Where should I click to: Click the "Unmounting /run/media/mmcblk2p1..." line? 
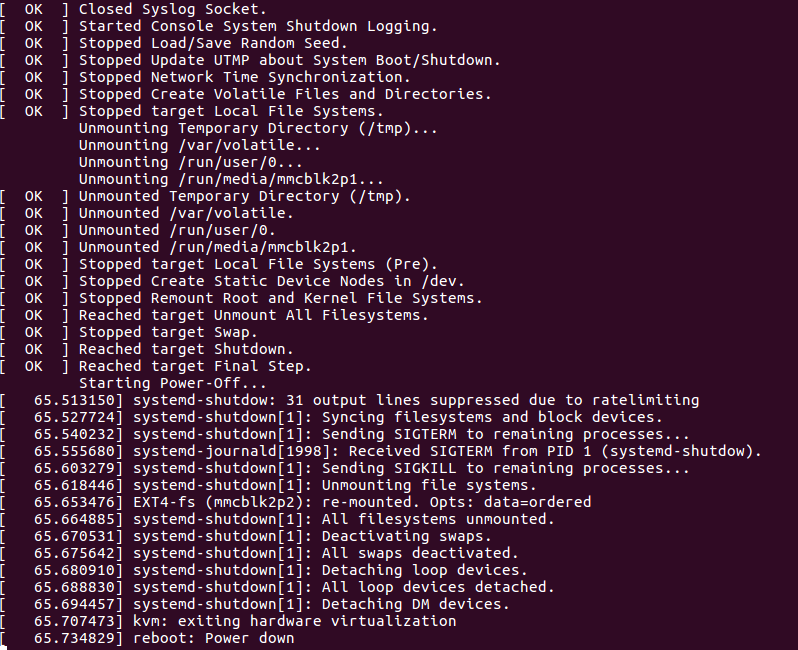[x=231, y=179]
